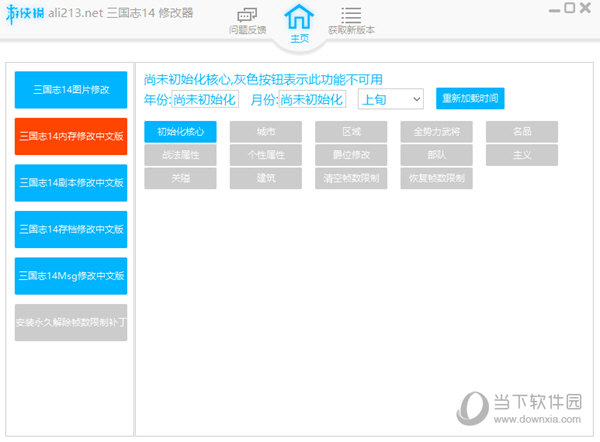Focus the 年份 input field

pyautogui.click(x=205, y=99)
